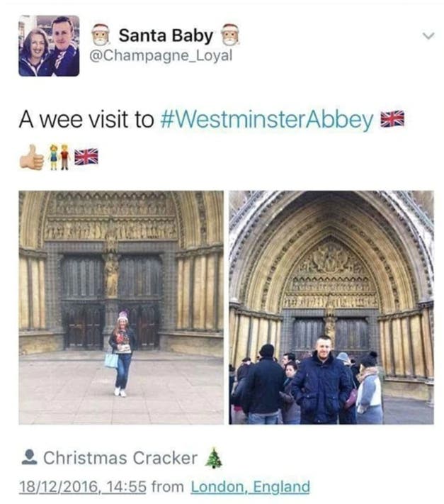Click the Santa emoji before the name
Image resolution: width=444 pixels, height=504 pixels.
click(x=101, y=35)
